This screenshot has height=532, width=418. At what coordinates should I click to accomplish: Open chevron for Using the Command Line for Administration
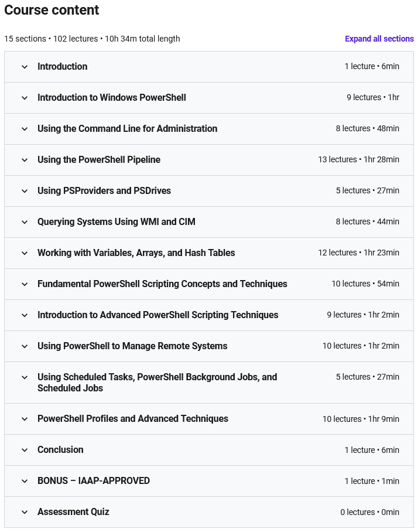pyautogui.click(x=25, y=129)
